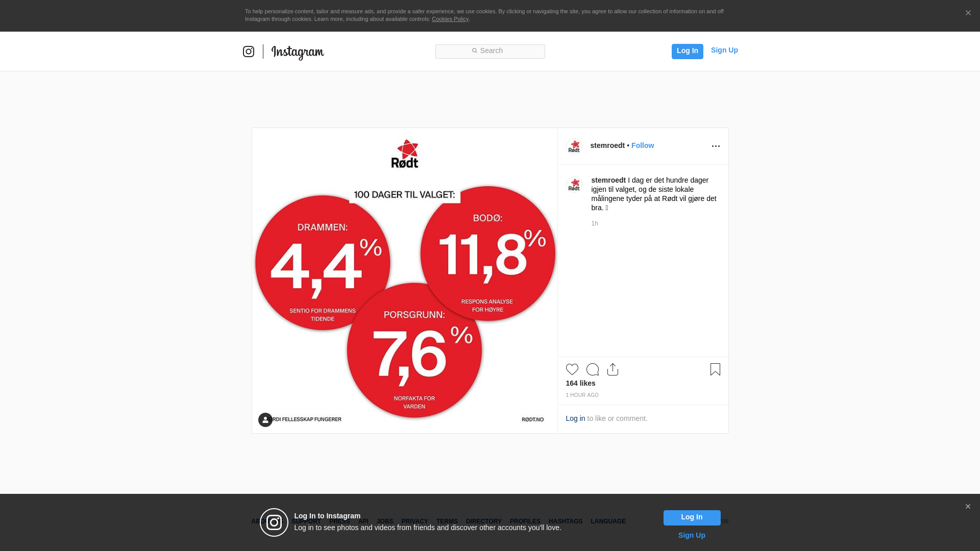Open DIRECTORY footer link
The height and width of the screenshot is (551, 980).
pyautogui.click(x=483, y=521)
